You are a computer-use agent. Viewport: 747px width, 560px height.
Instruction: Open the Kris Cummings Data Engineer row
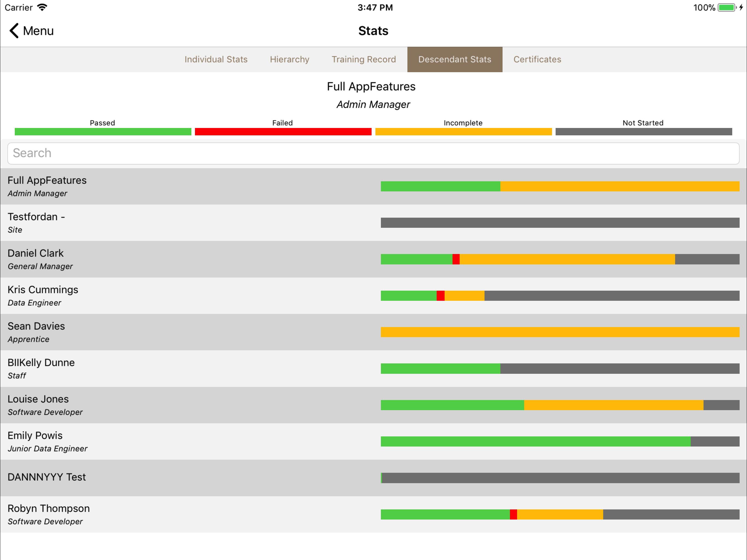pyautogui.click(x=373, y=296)
